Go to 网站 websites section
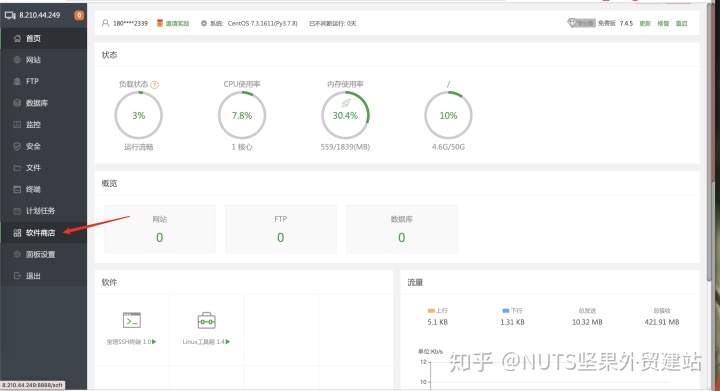This screenshot has height=391, width=720. [43, 60]
